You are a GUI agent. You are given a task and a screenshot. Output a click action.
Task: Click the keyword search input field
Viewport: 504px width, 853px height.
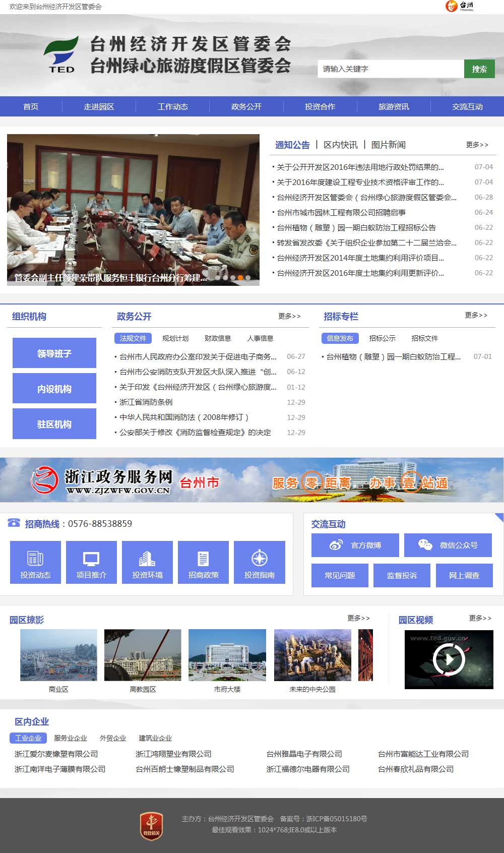[391, 69]
